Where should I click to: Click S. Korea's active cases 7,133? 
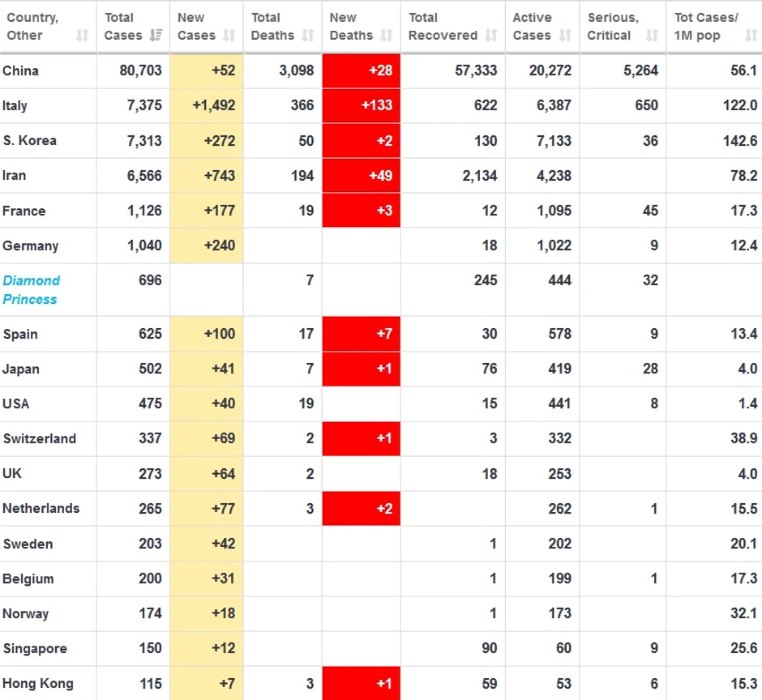tap(554, 141)
